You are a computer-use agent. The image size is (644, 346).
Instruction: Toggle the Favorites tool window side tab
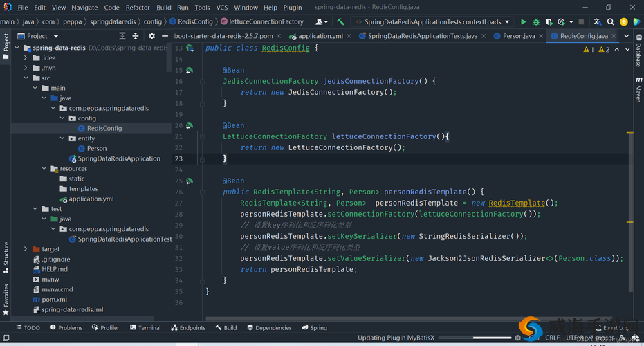[6, 300]
